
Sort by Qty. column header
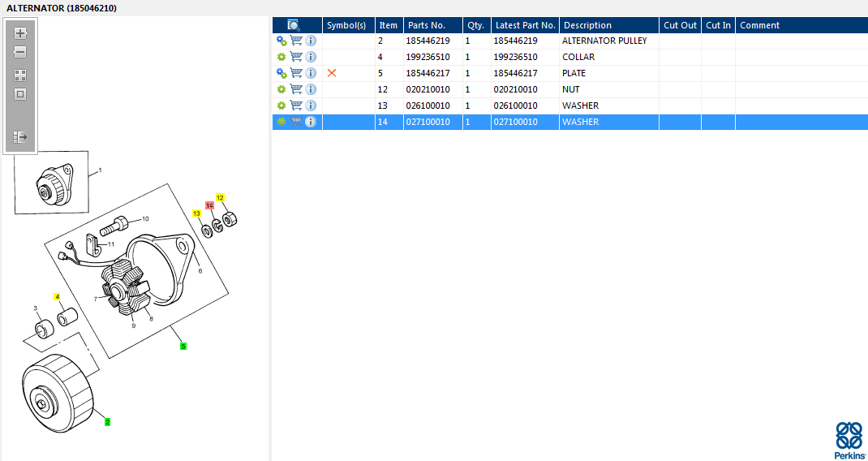tap(477, 25)
